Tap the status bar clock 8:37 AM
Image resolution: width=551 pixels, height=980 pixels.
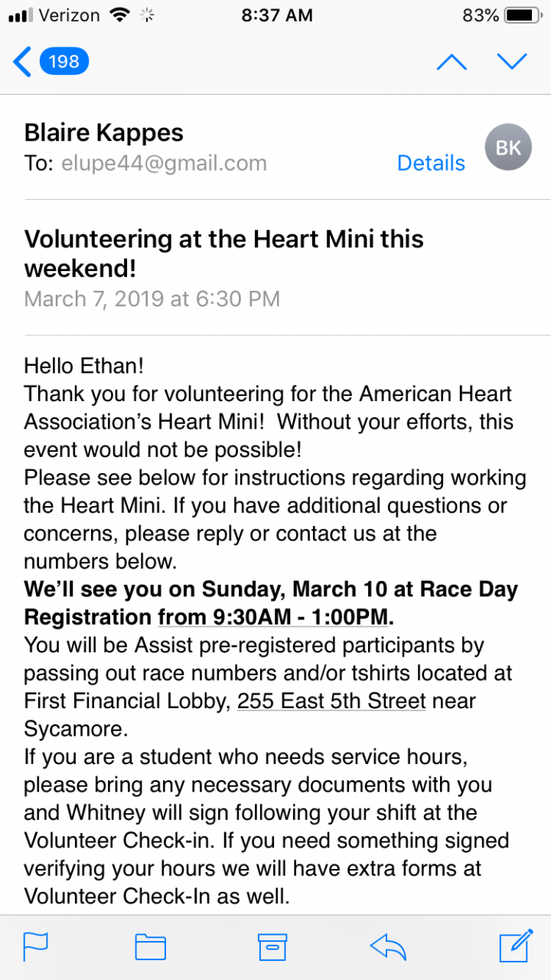point(276,15)
